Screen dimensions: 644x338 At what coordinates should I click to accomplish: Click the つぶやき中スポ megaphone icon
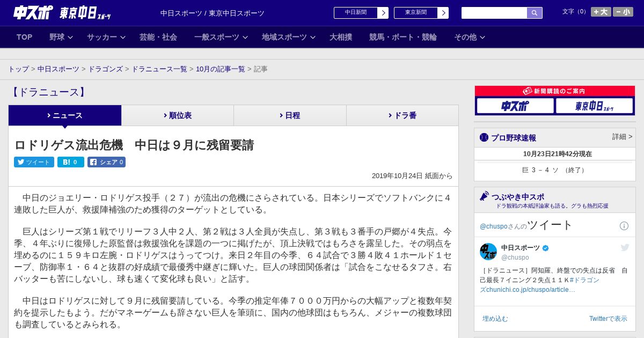click(x=485, y=196)
